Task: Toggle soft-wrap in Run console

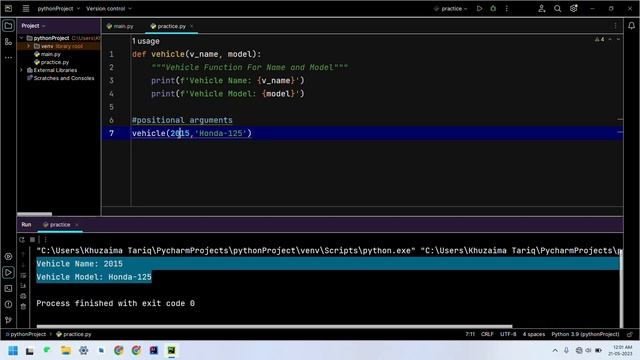Action: tap(23, 276)
